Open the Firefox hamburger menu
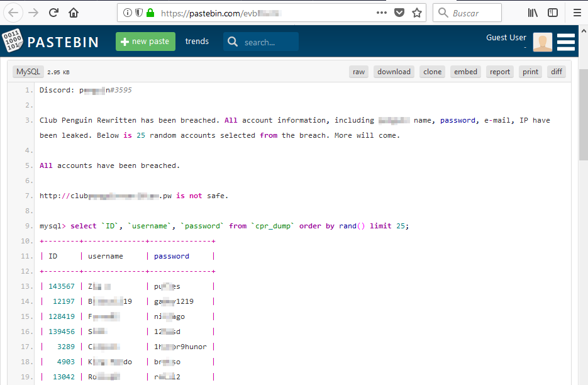 point(577,13)
